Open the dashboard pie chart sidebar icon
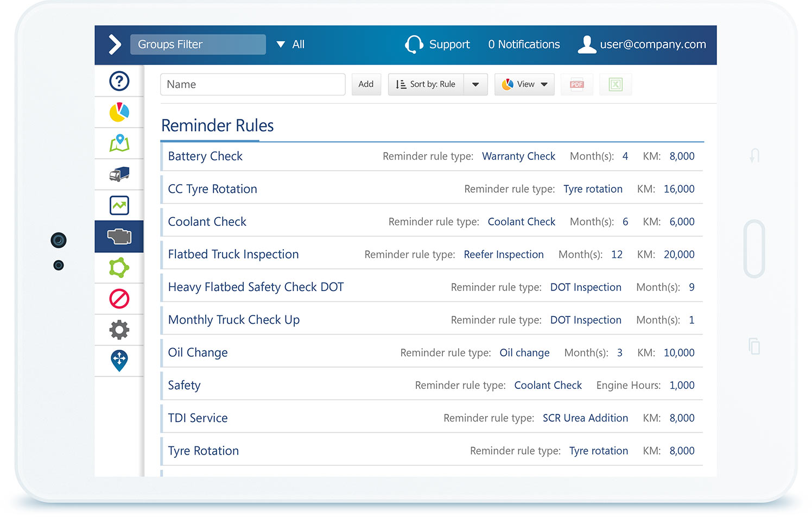The width and height of the screenshot is (812, 517). pos(119,112)
